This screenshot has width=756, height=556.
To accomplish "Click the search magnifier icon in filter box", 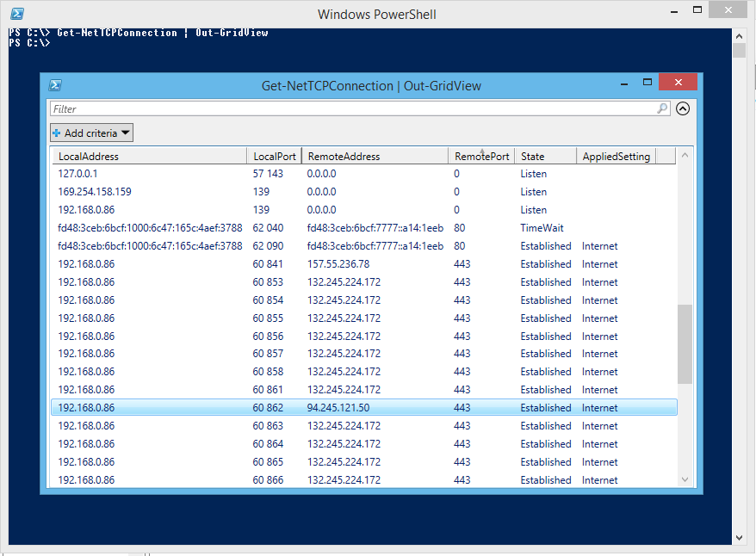I will 662,108.
